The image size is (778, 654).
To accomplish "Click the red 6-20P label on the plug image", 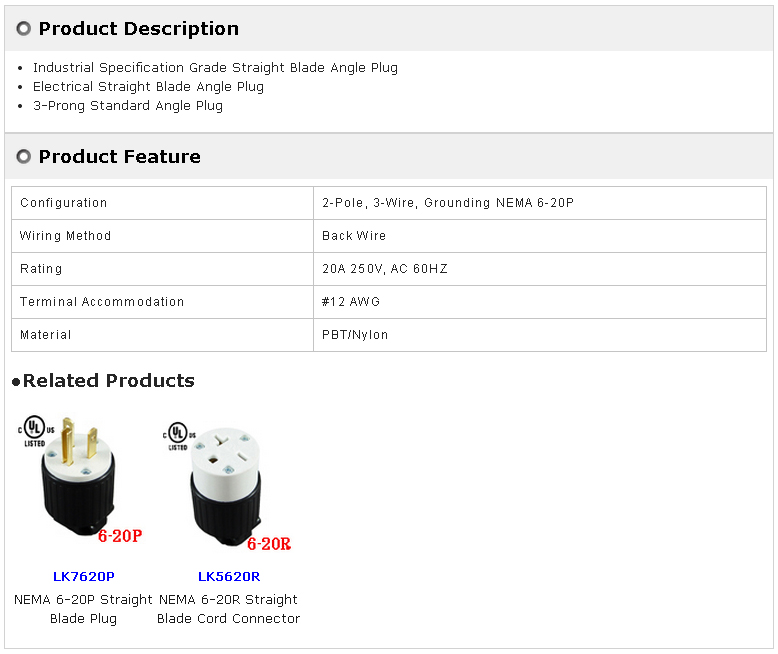I will [x=120, y=536].
